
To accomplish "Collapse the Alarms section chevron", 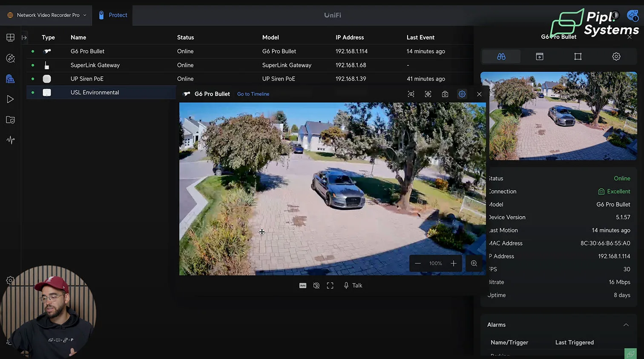I will 626,325.
